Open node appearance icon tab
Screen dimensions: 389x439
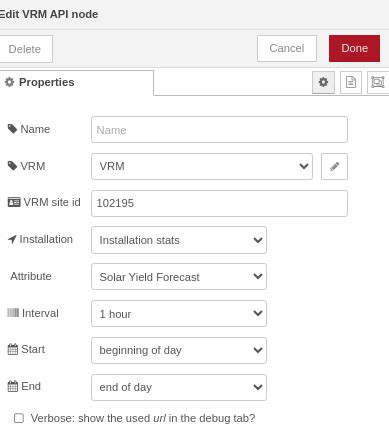coord(378,82)
